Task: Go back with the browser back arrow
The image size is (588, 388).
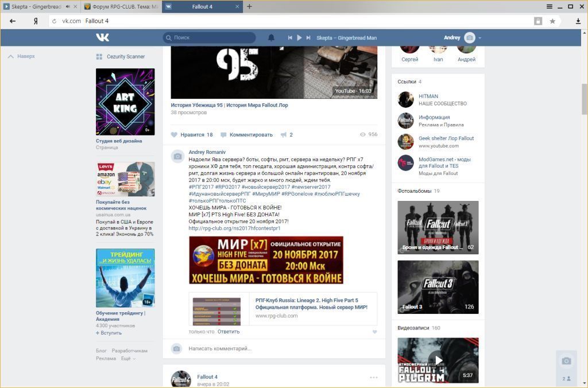Action: pos(13,21)
